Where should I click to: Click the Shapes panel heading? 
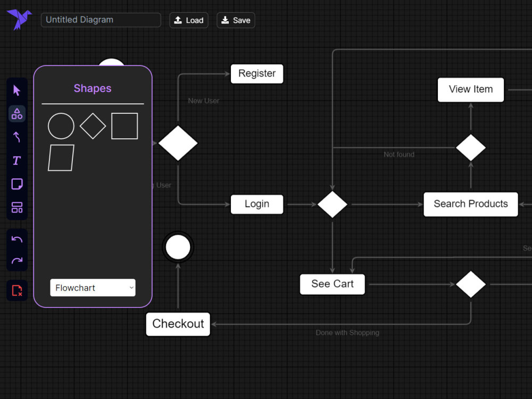[x=93, y=88]
